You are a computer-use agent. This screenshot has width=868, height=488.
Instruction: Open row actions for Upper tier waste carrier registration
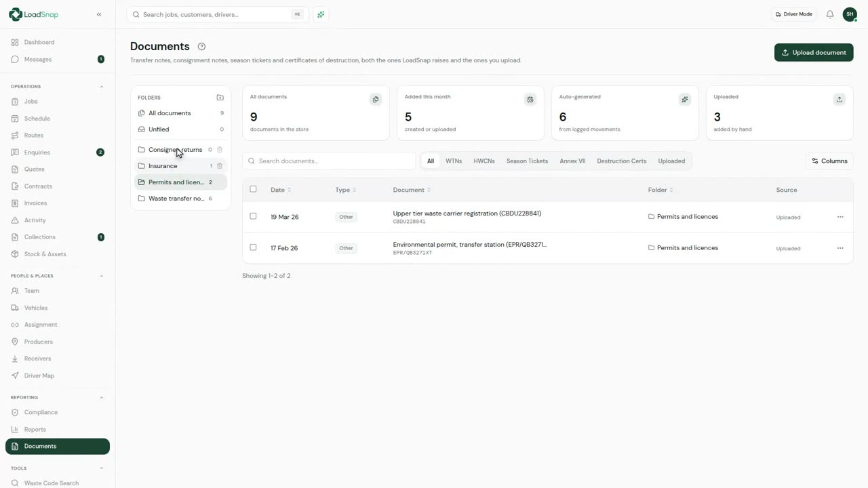coord(840,217)
